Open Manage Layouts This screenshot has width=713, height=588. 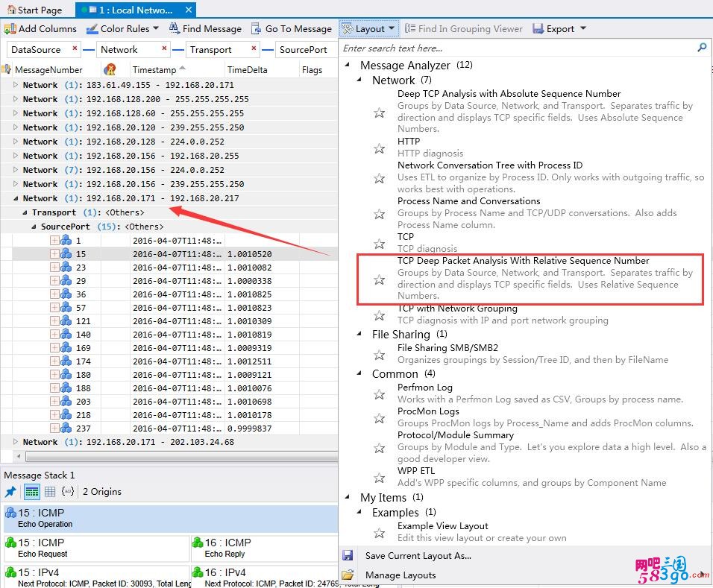coord(401,575)
